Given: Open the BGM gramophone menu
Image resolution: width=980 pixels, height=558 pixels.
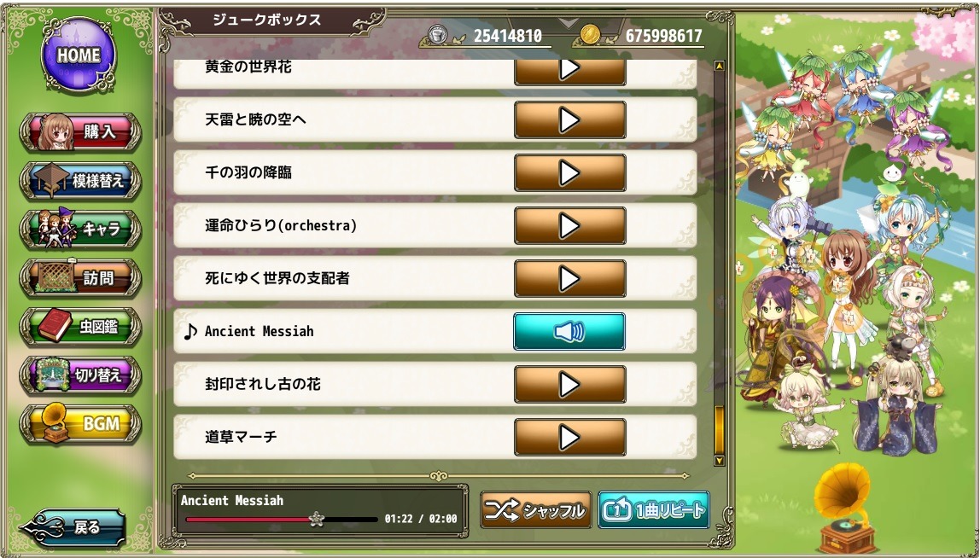Looking at the screenshot, I should click(x=80, y=424).
